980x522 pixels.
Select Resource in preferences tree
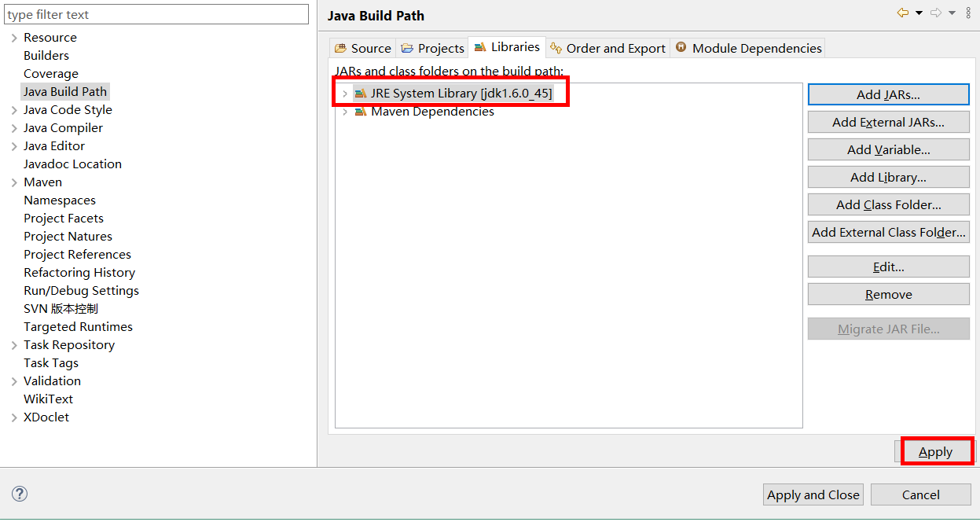click(x=50, y=38)
